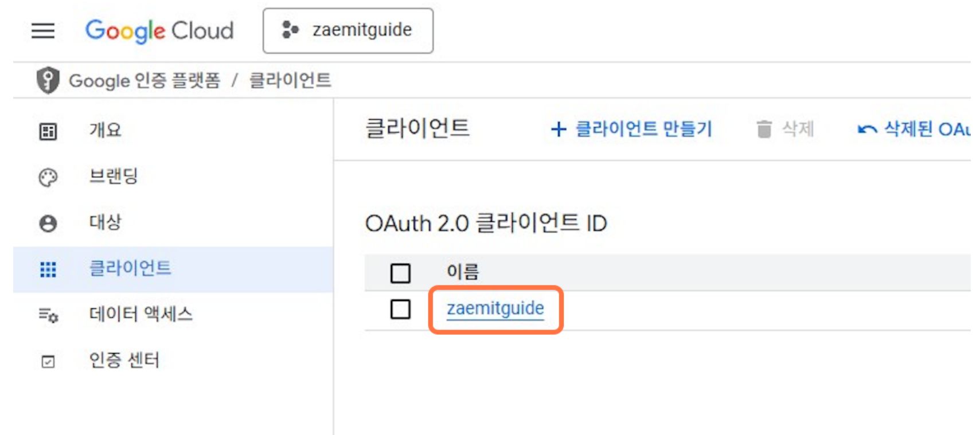Click the + 클라이언트 만들기 button
Viewport: 980px width, 435px height.
tap(631, 129)
